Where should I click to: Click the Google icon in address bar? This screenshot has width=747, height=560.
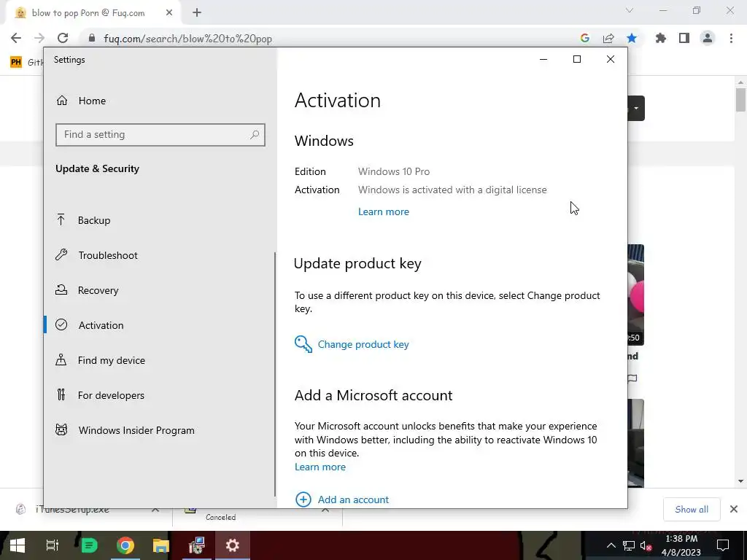[585, 38]
